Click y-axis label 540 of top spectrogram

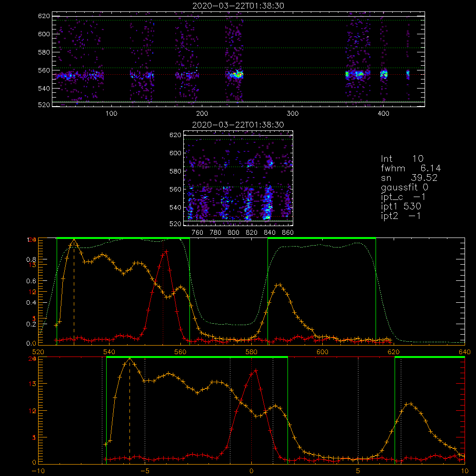tap(44, 89)
